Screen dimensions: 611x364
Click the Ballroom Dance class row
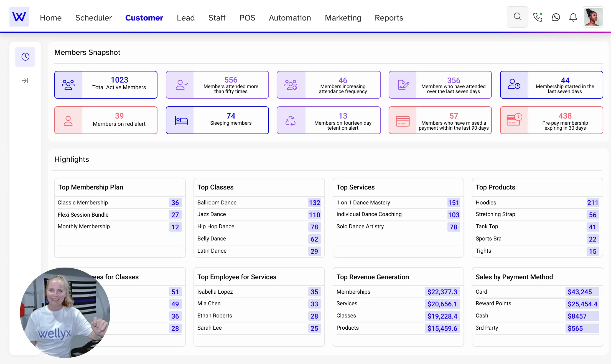click(217, 202)
